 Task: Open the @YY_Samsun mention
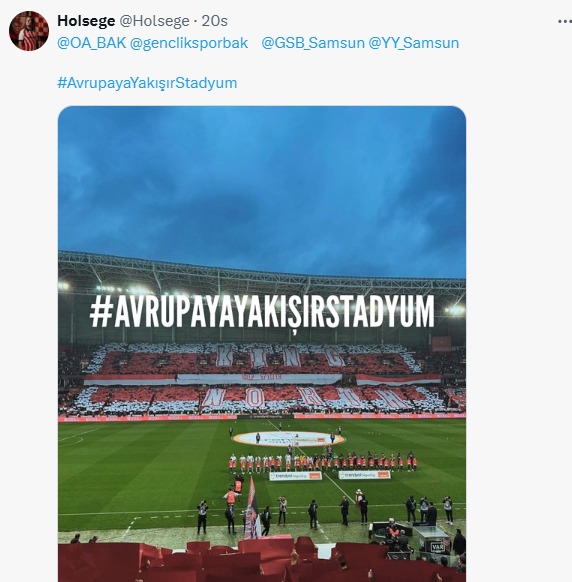pyautogui.click(x=414, y=43)
